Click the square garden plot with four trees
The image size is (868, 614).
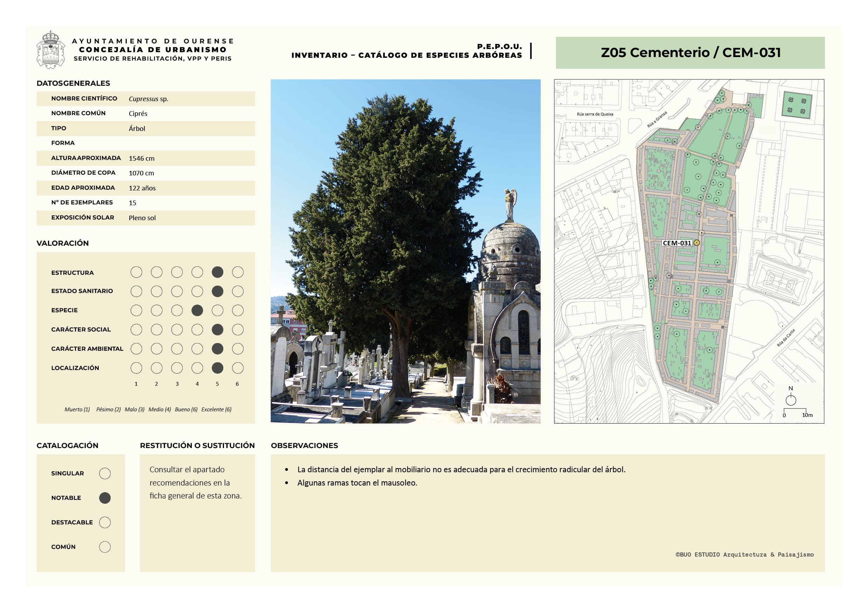[x=797, y=105]
